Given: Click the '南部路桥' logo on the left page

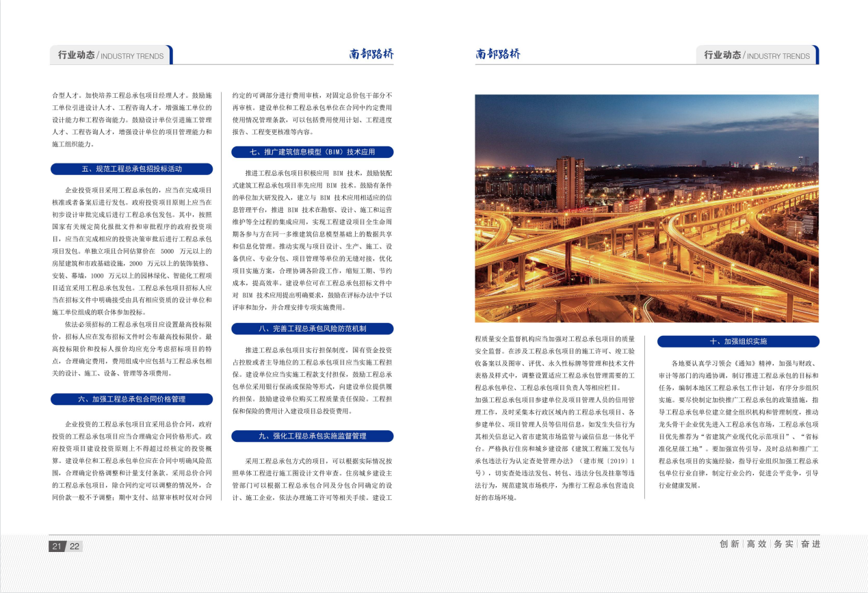Looking at the screenshot, I should point(371,55).
